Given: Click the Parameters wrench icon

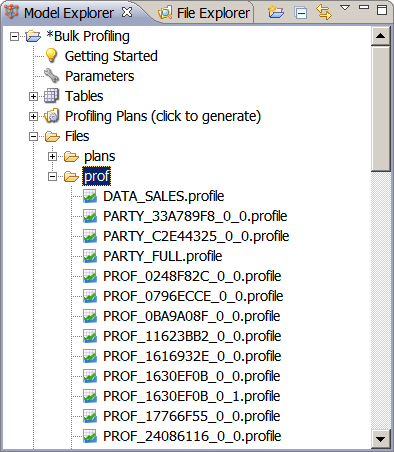Looking at the screenshot, I should (x=52, y=76).
